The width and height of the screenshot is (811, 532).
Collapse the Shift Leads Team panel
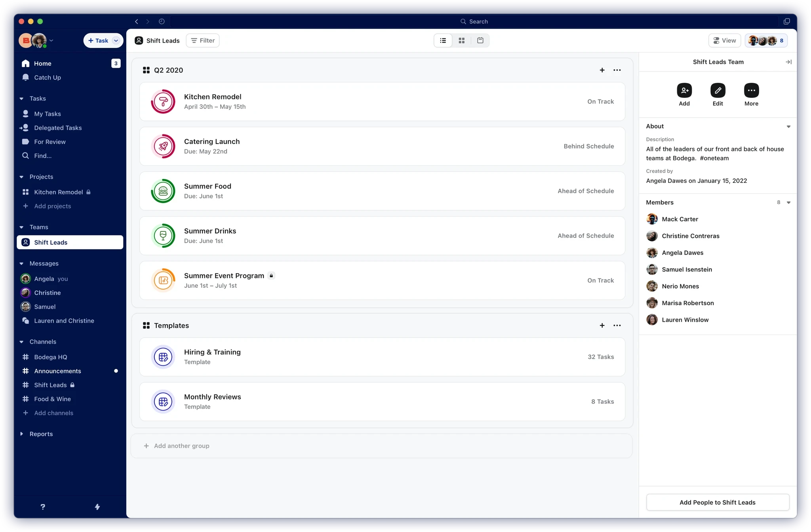click(x=788, y=62)
